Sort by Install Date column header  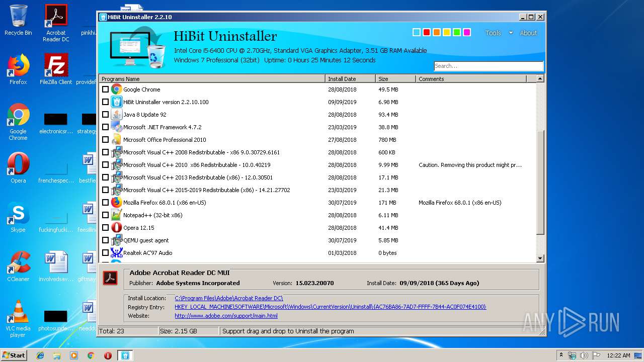tap(351, 79)
